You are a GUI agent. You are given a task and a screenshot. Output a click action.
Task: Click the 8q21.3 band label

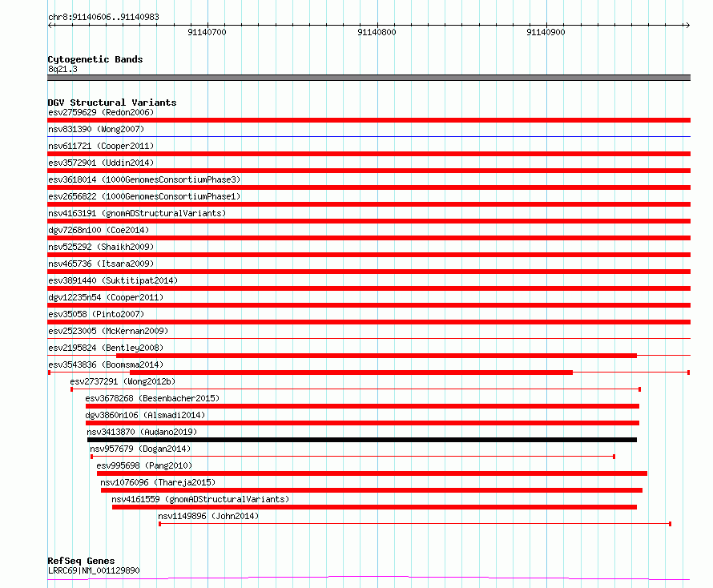pyautogui.click(x=62, y=69)
